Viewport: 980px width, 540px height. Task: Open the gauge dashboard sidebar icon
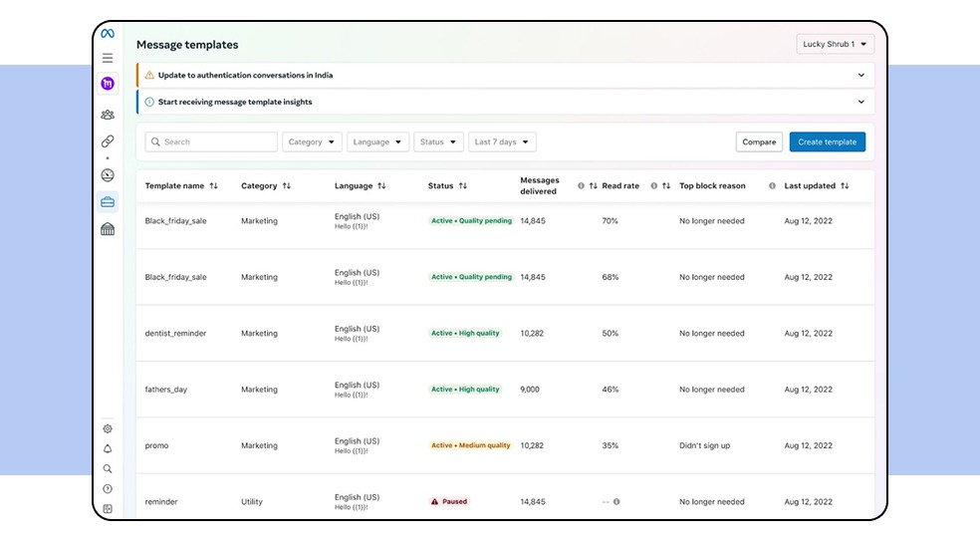(x=108, y=175)
